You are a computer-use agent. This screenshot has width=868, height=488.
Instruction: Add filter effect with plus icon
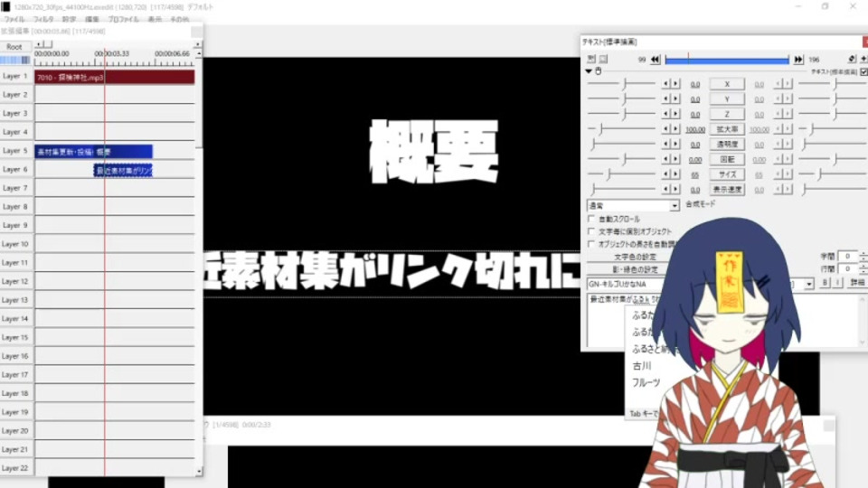(863, 59)
